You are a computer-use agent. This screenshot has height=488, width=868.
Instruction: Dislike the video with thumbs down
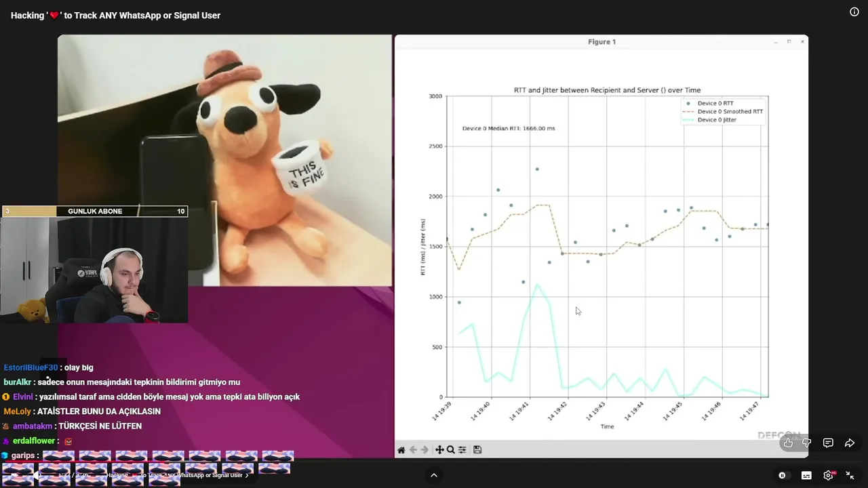coord(807,443)
